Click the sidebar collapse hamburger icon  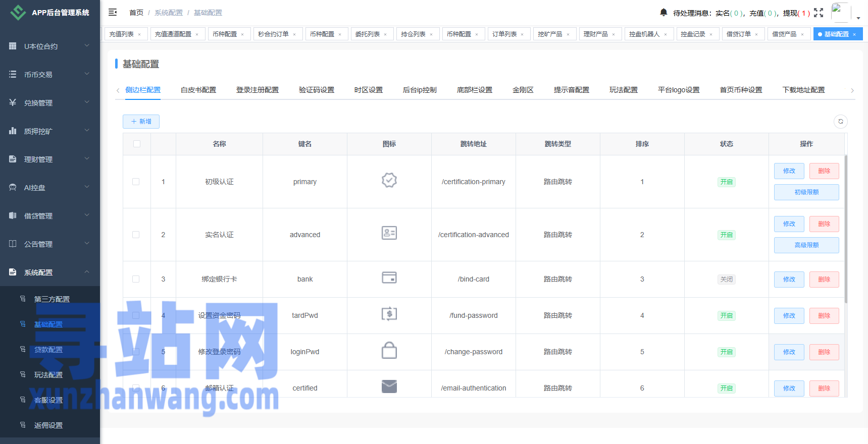click(113, 12)
